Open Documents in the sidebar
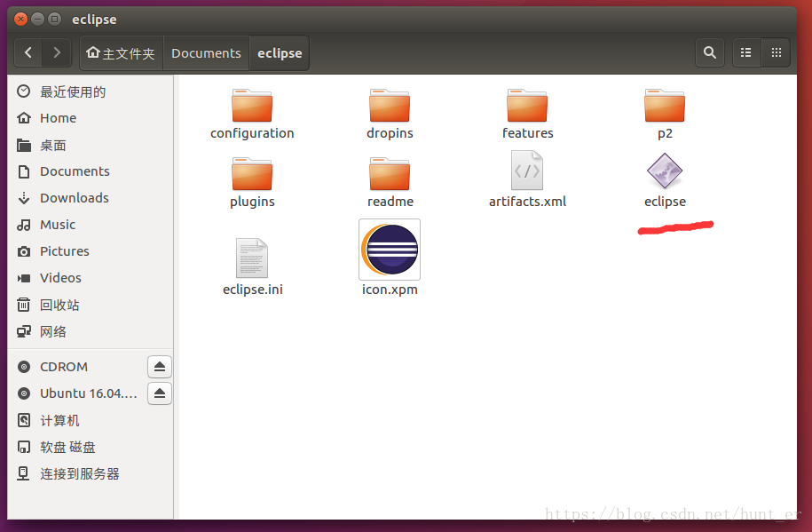 point(91,171)
